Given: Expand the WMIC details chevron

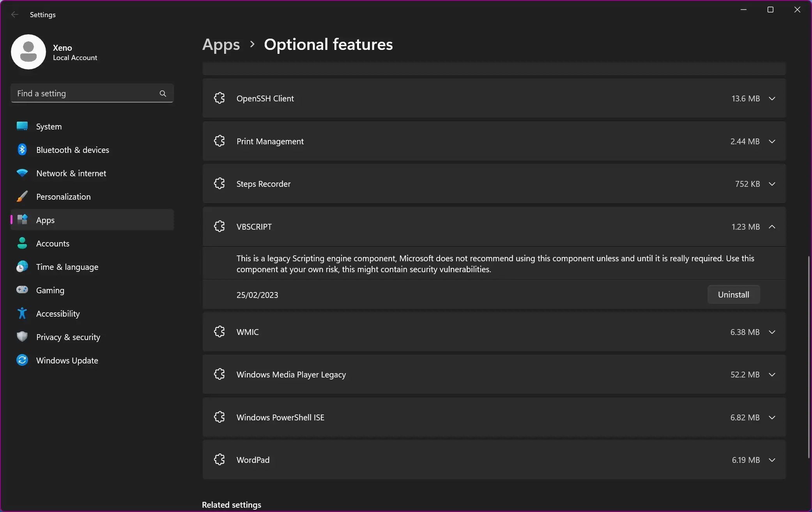Looking at the screenshot, I should [772, 332].
